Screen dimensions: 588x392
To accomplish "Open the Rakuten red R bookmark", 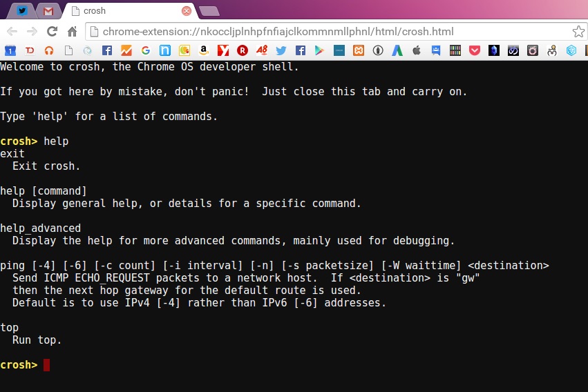I will (243, 50).
